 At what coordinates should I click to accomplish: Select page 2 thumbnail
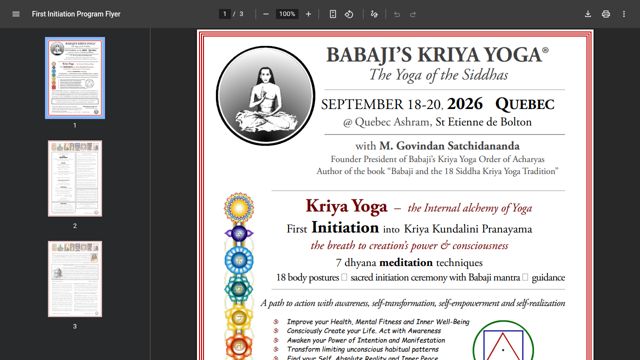tap(75, 178)
